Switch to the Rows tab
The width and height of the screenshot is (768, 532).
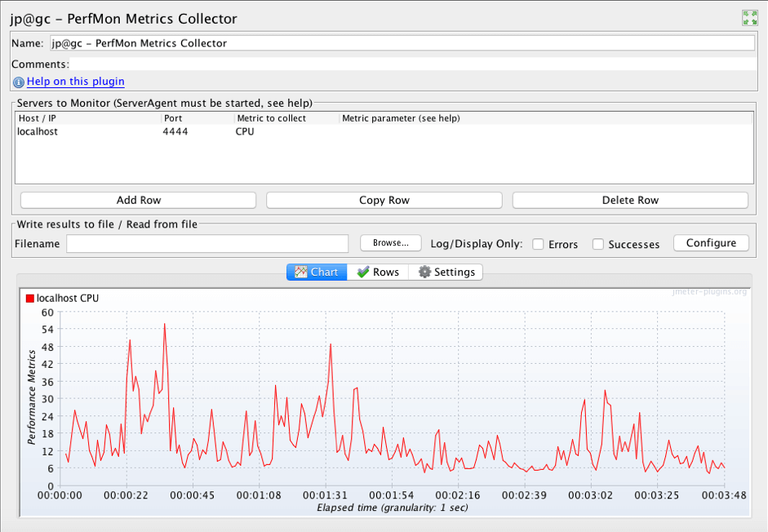click(378, 272)
